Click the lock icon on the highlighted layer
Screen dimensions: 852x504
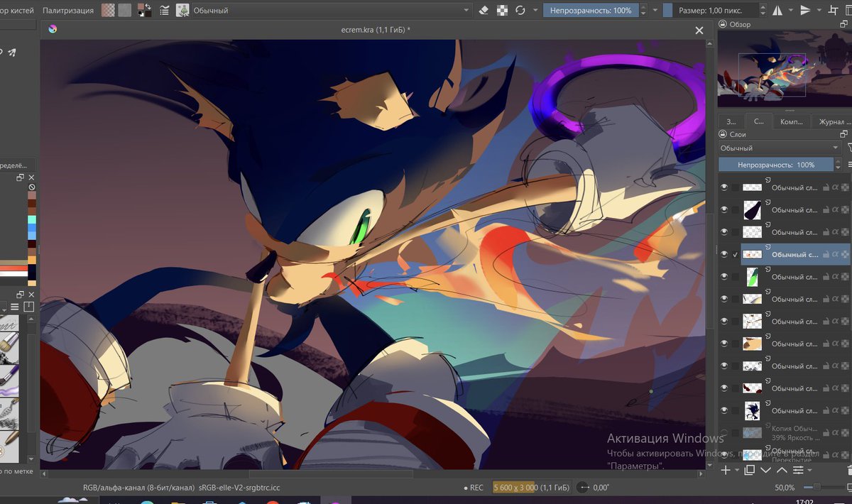pos(826,254)
